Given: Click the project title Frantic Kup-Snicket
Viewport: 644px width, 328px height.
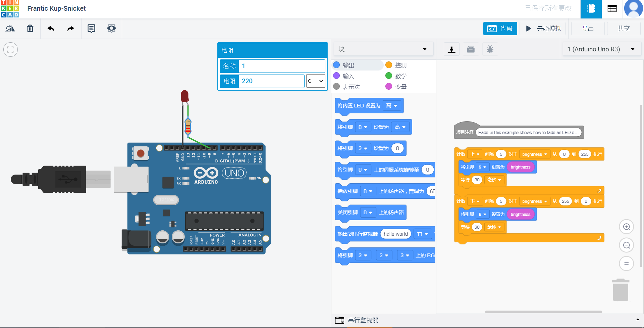Looking at the screenshot, I should (x=56, y=8).
